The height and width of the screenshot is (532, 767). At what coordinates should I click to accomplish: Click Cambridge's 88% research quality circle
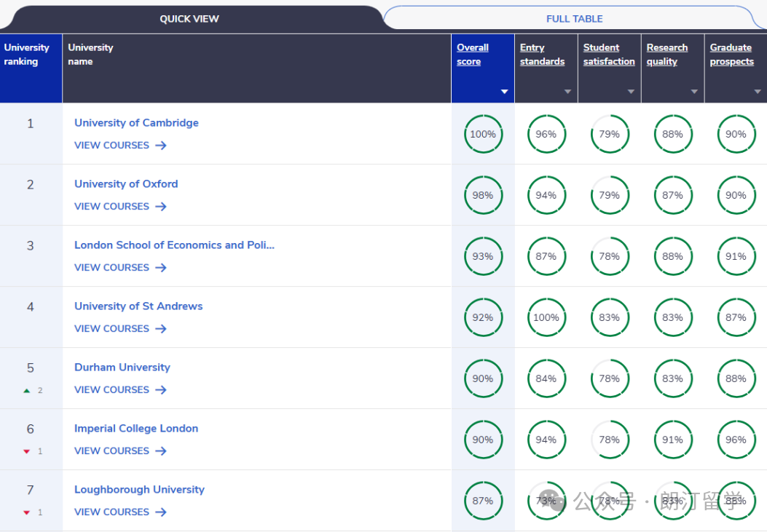[x=673, y=134]
